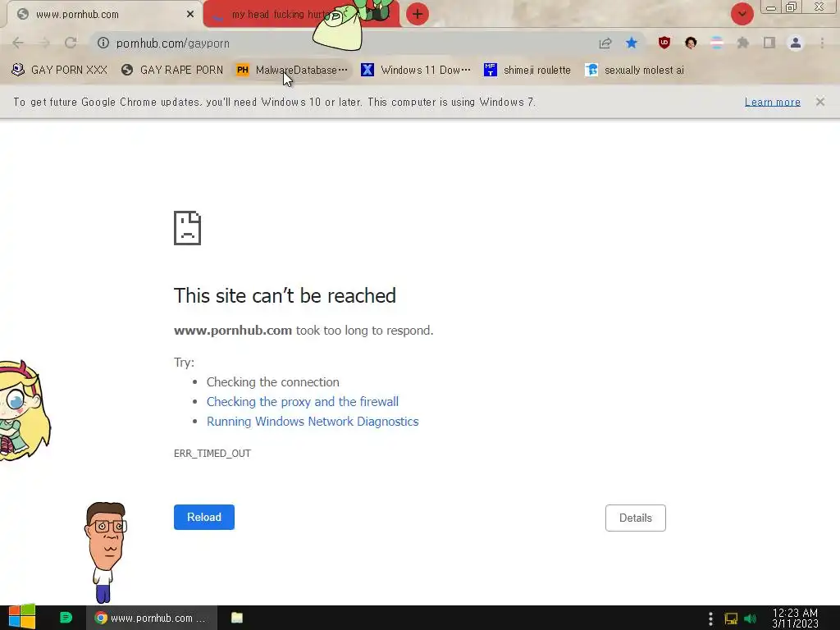
Task: Go back using the browser back arrow
Action: point(18,43)
